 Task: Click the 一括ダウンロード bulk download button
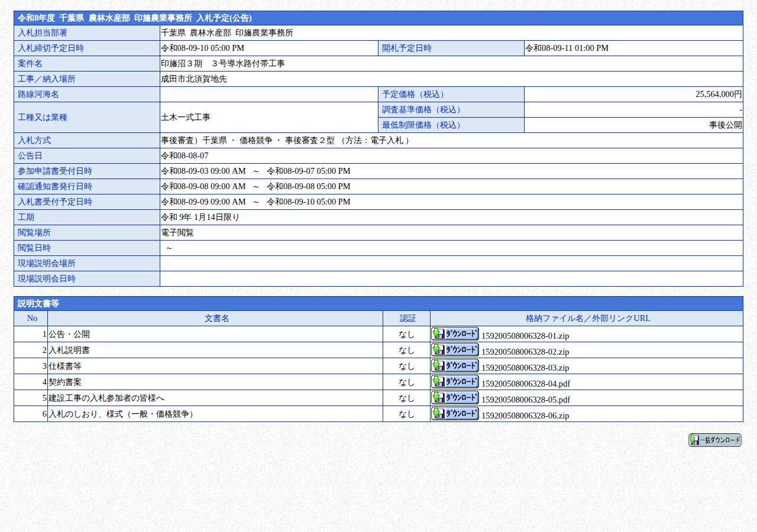pyautogui.click(x=714, y=440)
